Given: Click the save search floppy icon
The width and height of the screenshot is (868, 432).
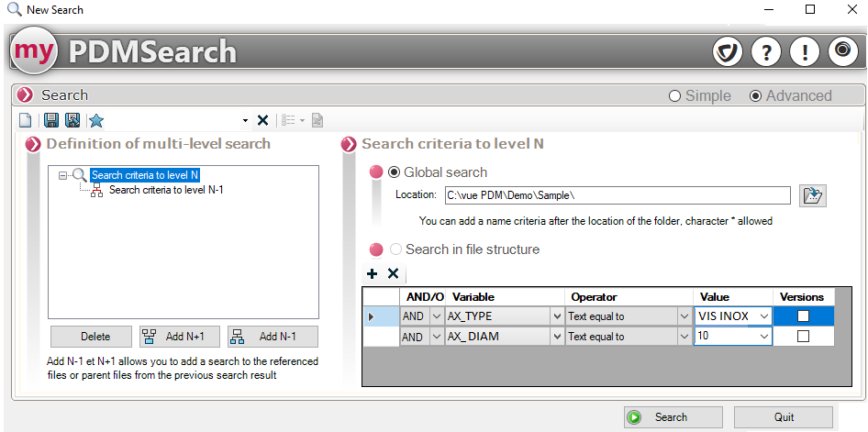Looking at the screenshot, I should coord(51,121).
